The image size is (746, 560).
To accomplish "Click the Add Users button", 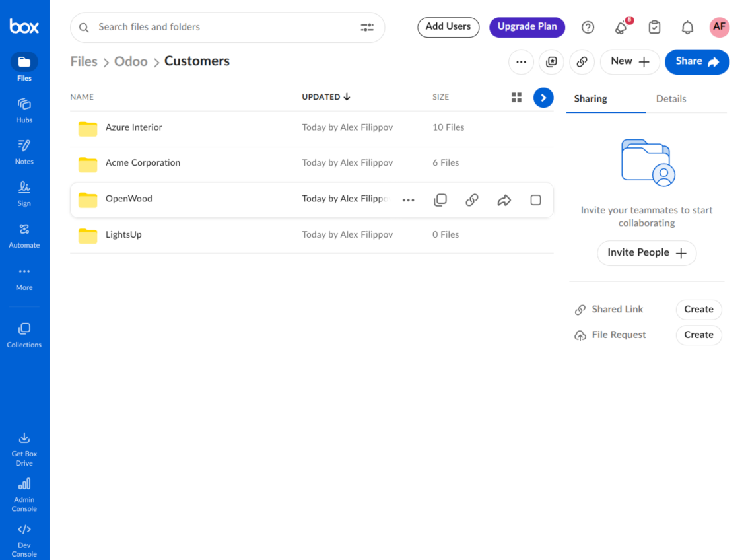I will point(448,27).
